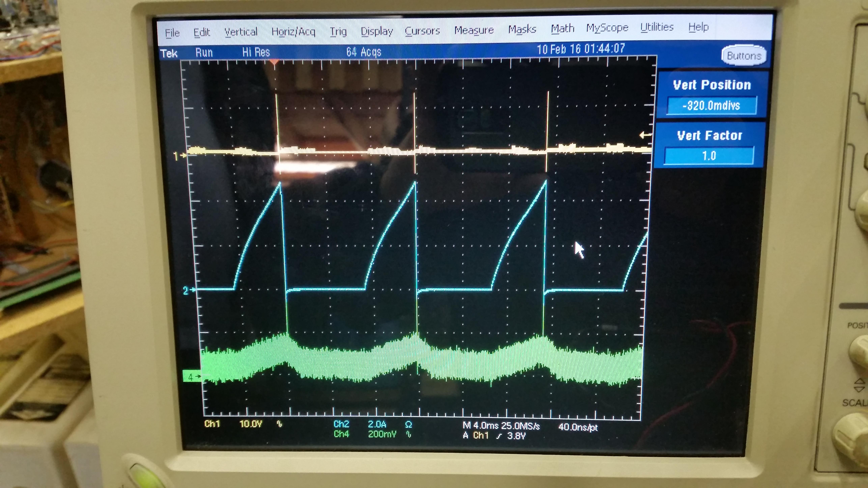Click the orange trigger position marker above the graticule

click(x=275, y=62)
